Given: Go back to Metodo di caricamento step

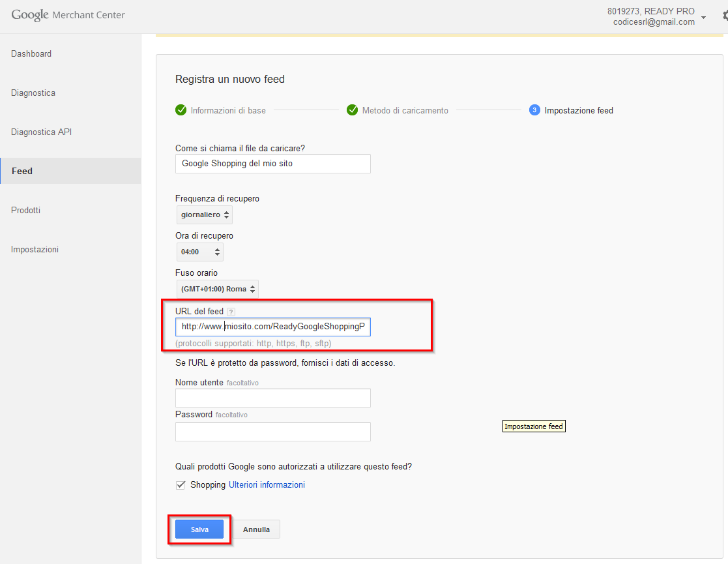Looking at the screenshot, I should coord(405,111).
